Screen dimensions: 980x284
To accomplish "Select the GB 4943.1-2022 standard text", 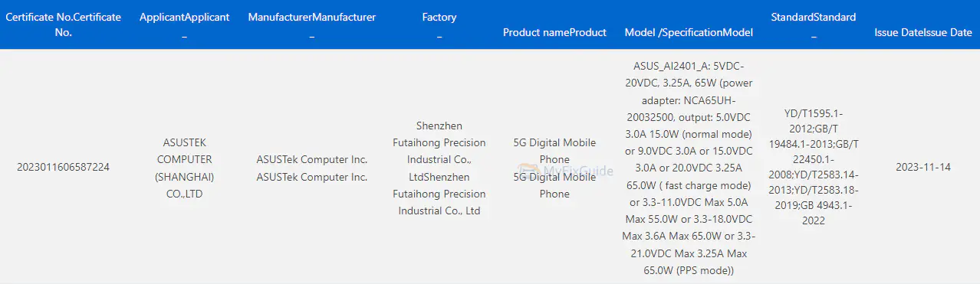I will pyautogui.click(x=814, y=214).
